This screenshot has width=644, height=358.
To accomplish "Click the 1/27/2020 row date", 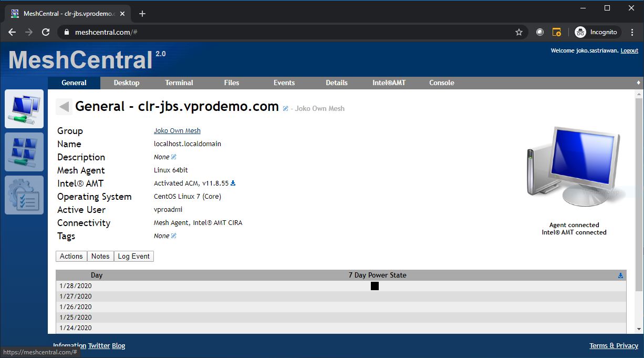I will (76, 296).
